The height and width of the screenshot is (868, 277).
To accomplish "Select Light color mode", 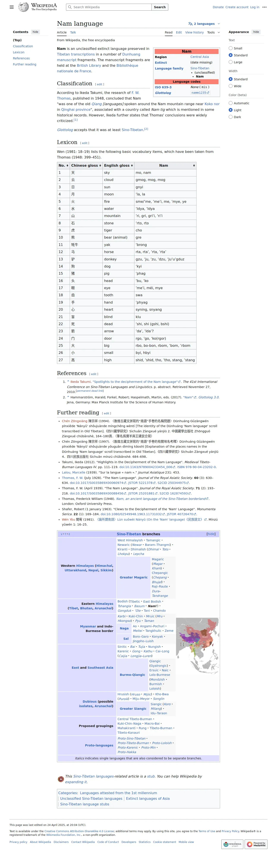I will [231, 110].
